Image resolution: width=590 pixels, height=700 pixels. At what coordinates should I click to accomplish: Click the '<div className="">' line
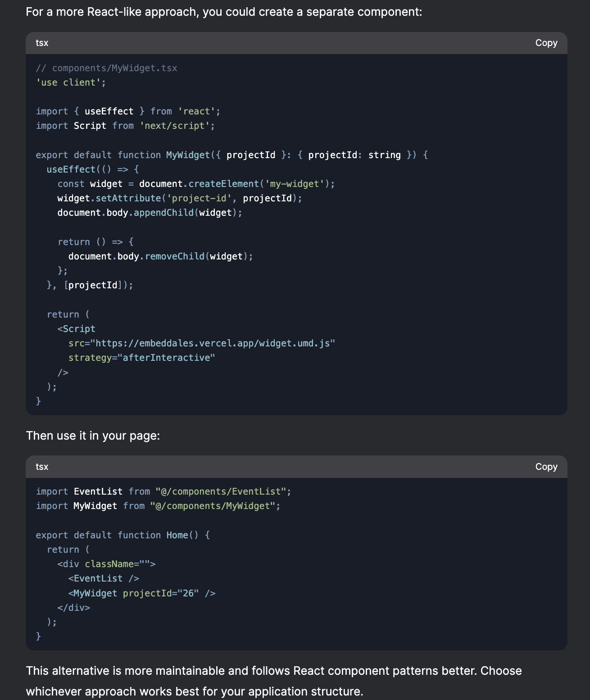(106, 564)
